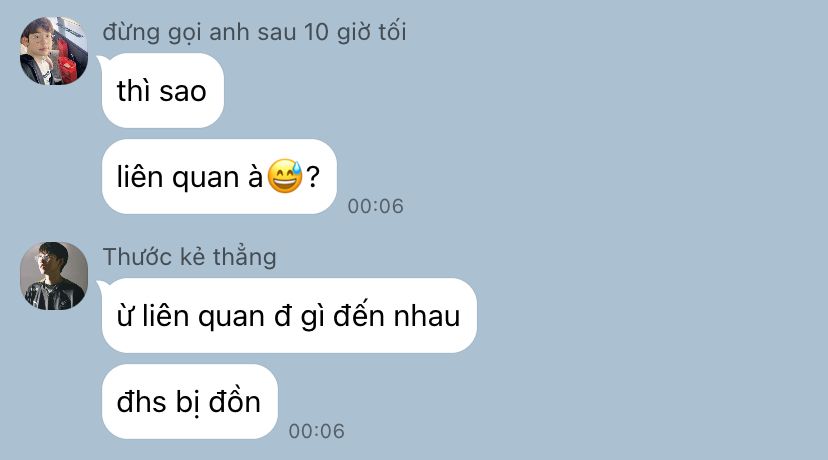Tap the sweating smile emoji
Viewport: 828px width, 460px height.
(285, 176)
